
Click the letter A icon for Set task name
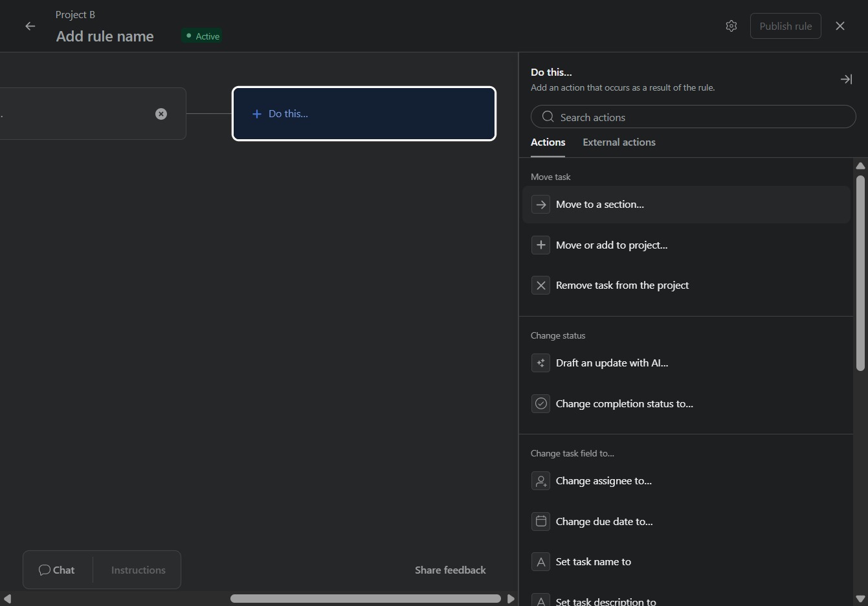coord(541,562)
